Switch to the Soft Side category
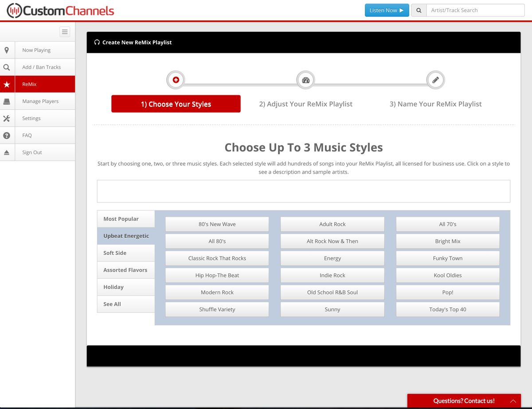The image size is (532, 409). [125, 253]
